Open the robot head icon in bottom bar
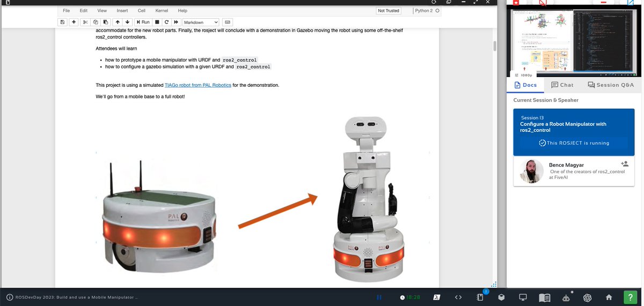Image resolution: width=644 pixels, height=306 pixels. coord(566,297)
